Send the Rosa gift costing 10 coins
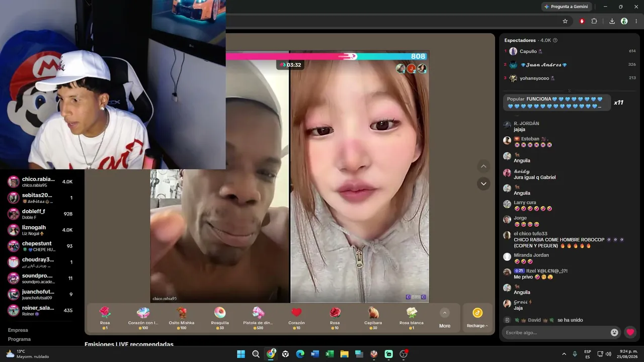Image resolution: width=644 pixels, height=362 pixels. 335,318
